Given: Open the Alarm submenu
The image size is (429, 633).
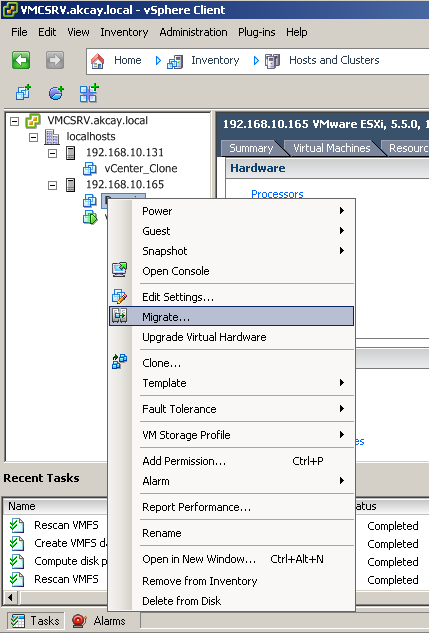Looking at the screenshot, I should [232, 481].
